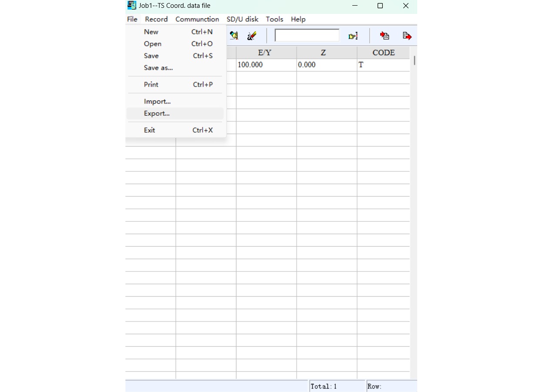Click the toolbar search text field
The image size is (550, 392).
point(307,36)
